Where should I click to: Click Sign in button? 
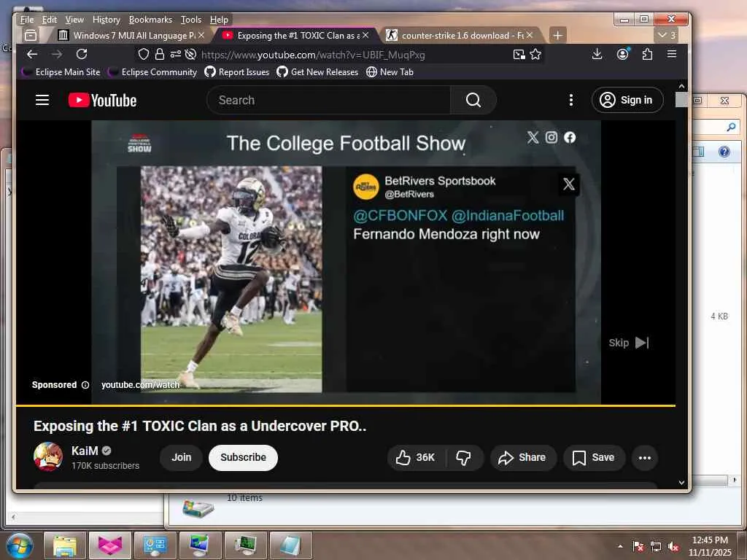627,100
